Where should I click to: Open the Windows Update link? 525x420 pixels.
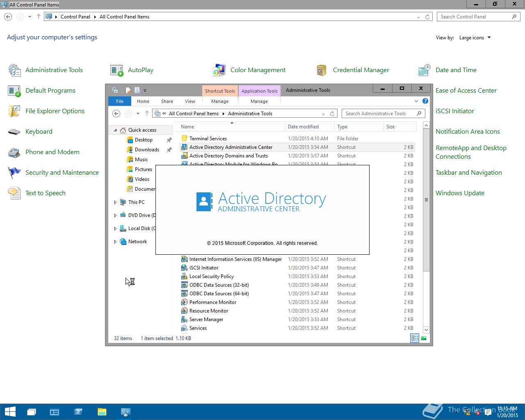(x=460, y=193)
